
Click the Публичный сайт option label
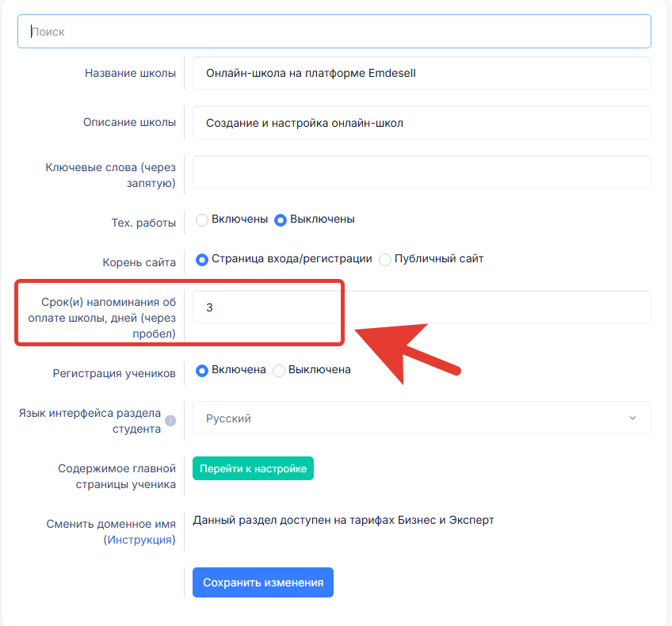[x=439, y=258]
